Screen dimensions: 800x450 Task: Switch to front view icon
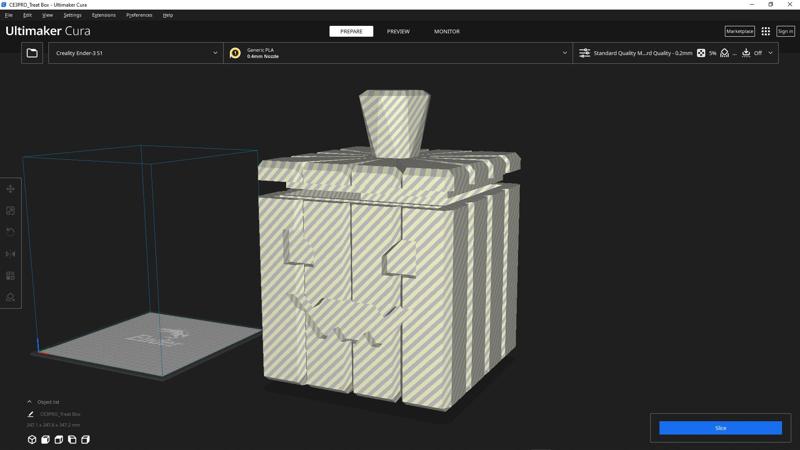45,439
